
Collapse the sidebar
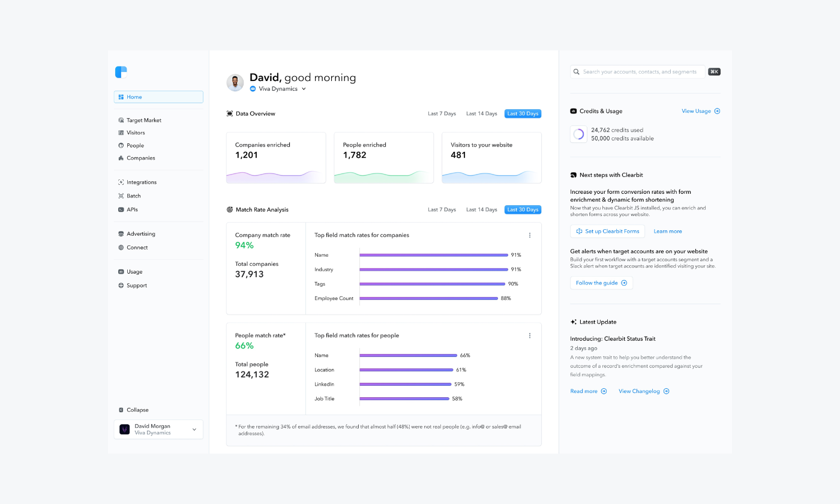[134, 410]
